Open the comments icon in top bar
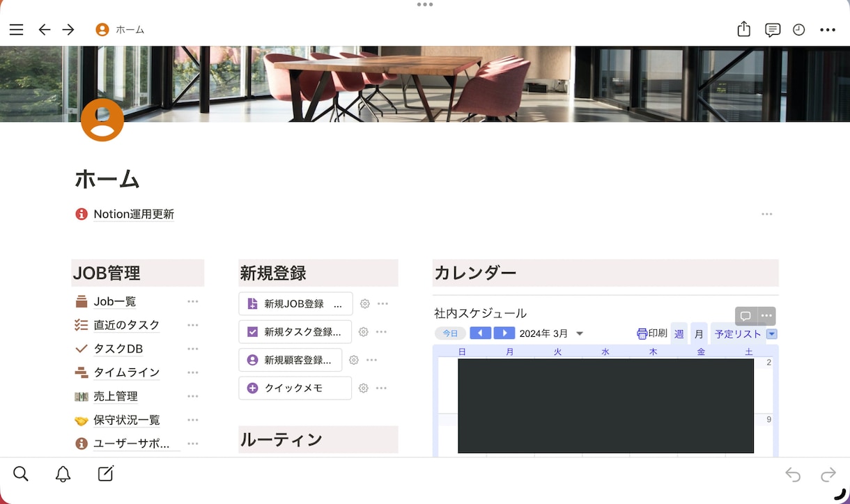 tap(772, 30)
